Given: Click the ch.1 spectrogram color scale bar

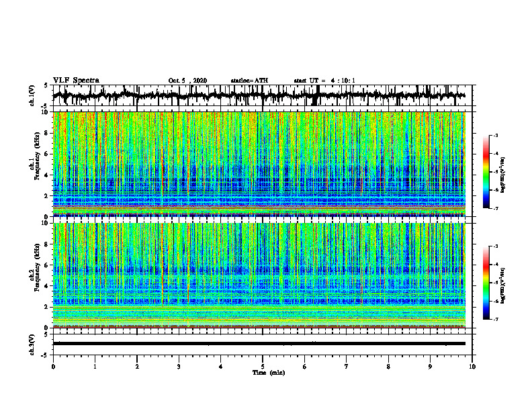Looking at the screenshot, I should click(486, 172).
